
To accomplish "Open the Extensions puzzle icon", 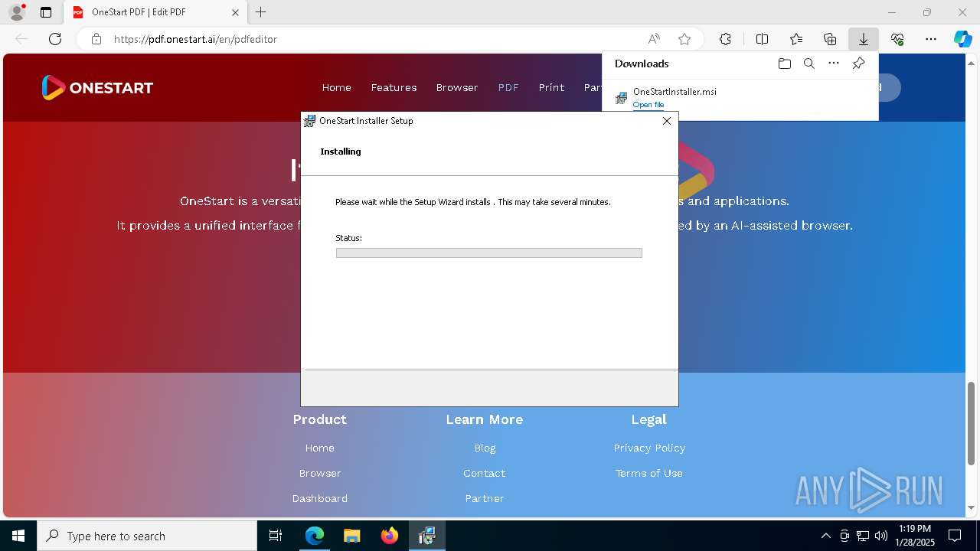I will click(x=725, y=39).
